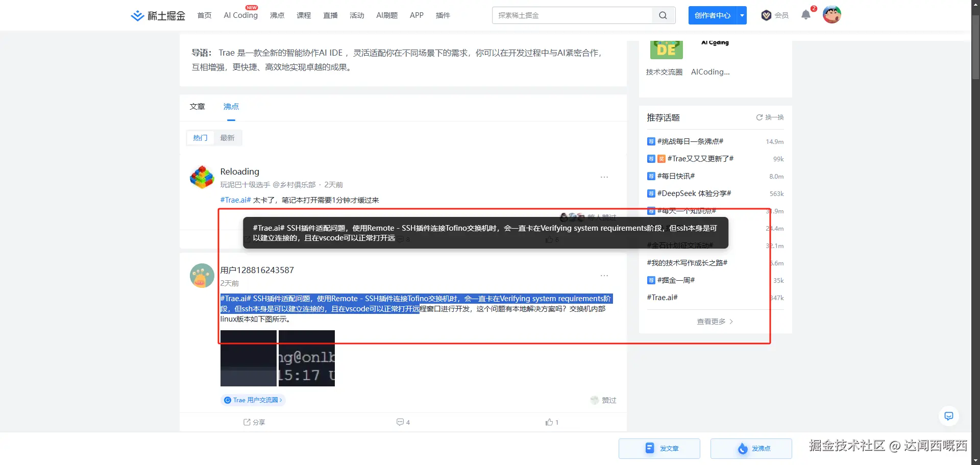Viewport: 980px width, 465px height.
Task: Switch to the 沸点 tab
Action: 230,107
